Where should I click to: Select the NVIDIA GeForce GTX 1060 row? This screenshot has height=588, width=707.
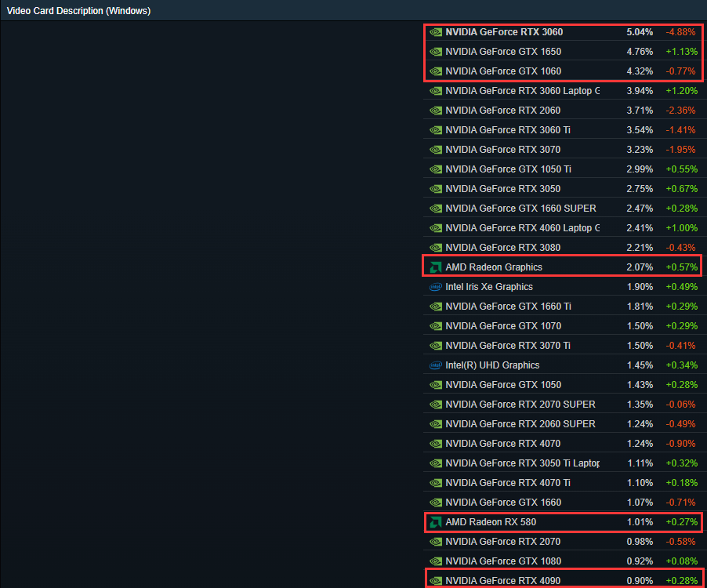[x=503, y=71]
